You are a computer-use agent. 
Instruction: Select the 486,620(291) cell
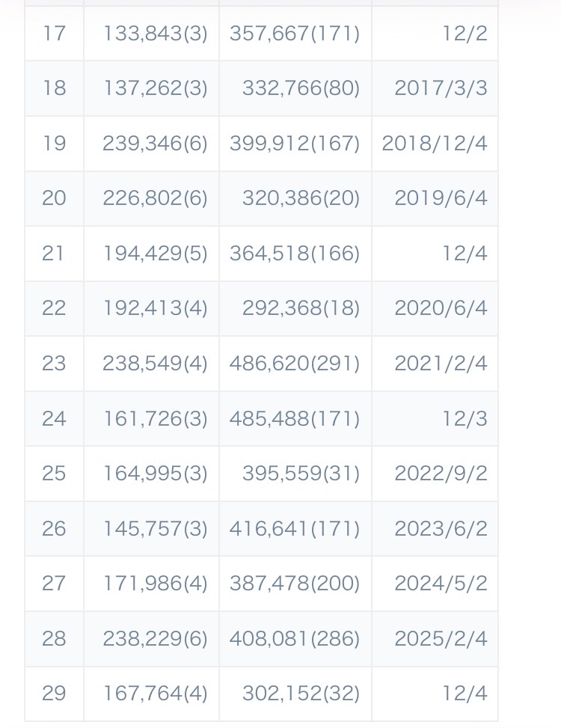pos(295,364)
